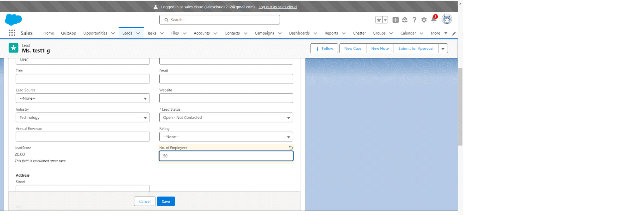Switch to the Chatter tab

click(x=359, y=33)
